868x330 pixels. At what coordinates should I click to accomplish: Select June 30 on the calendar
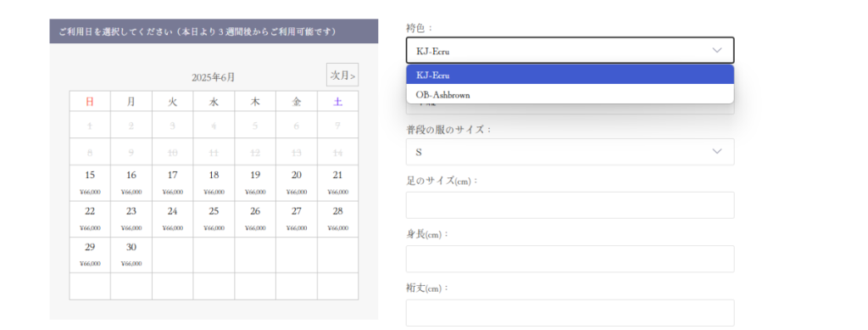(131, 254)
